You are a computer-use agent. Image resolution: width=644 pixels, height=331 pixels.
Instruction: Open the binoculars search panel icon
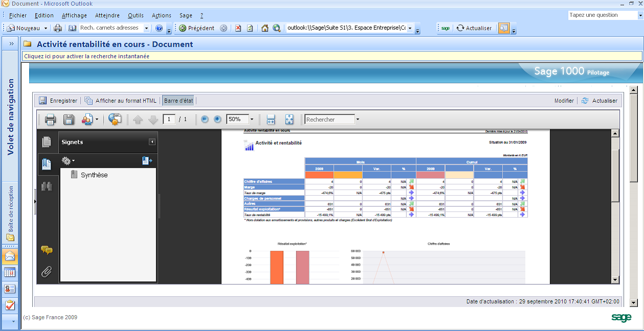click(x=47, y=186)
